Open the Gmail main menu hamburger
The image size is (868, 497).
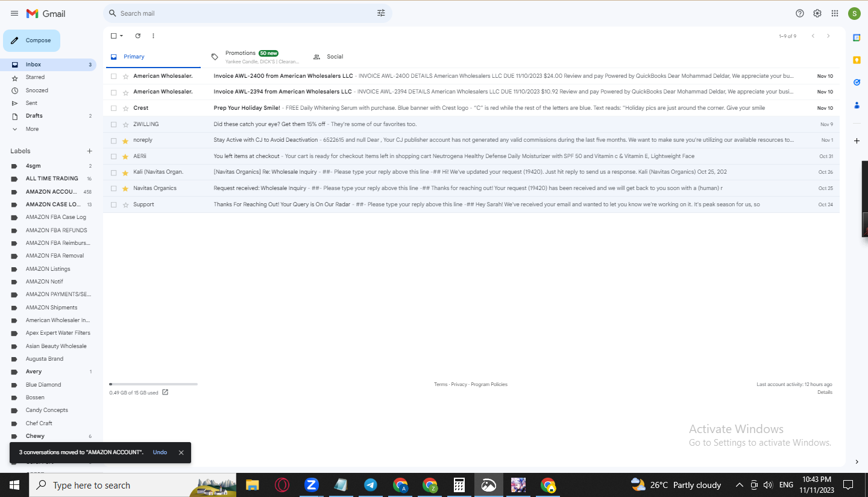coord(14,13)
